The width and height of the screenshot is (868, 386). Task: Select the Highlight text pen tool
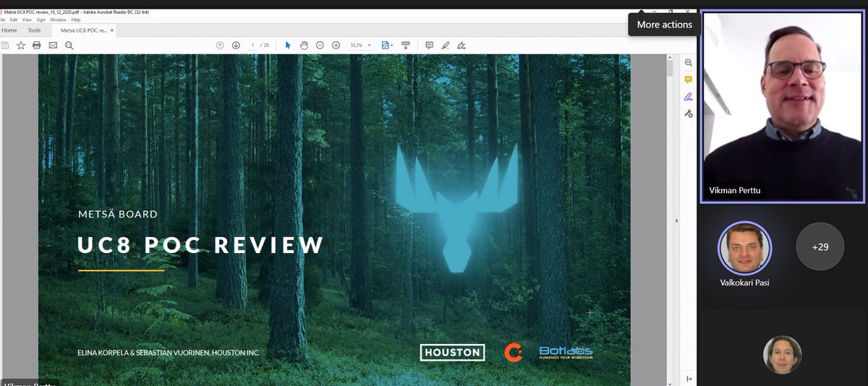pyautogui.click(x=445, y=45)
